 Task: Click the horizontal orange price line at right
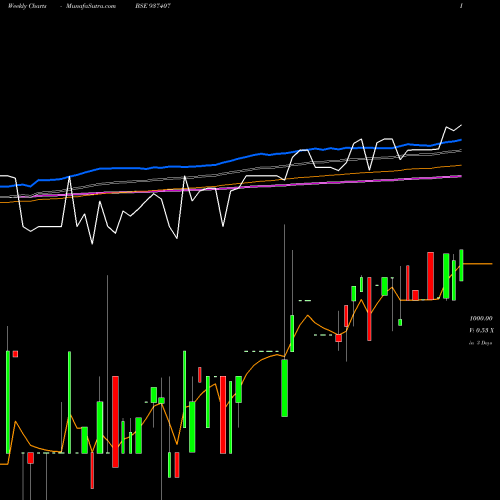478,264
